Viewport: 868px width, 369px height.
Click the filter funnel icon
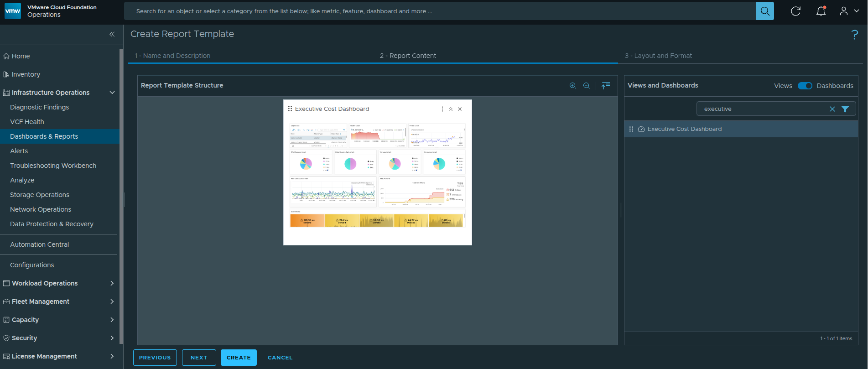pyautogui.click(x=845, y=109)
